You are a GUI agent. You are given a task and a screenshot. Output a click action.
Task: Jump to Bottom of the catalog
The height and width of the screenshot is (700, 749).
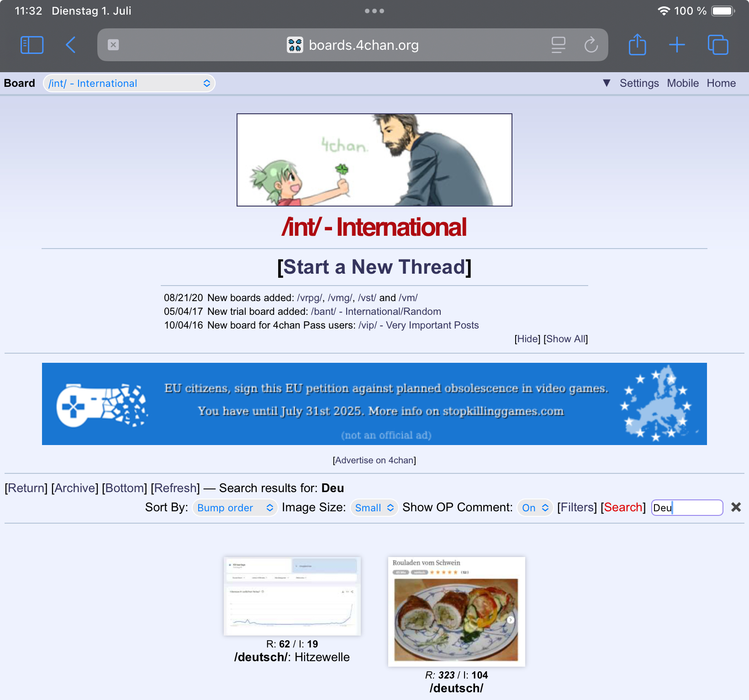click(x=124, y=488)
